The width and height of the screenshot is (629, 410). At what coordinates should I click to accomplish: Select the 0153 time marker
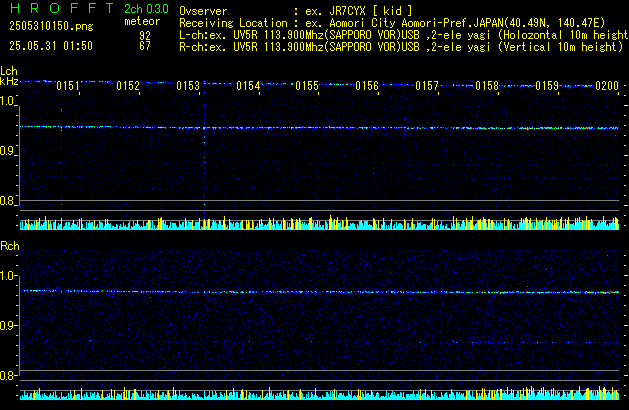pyautogui.click(x=188, y=86)
